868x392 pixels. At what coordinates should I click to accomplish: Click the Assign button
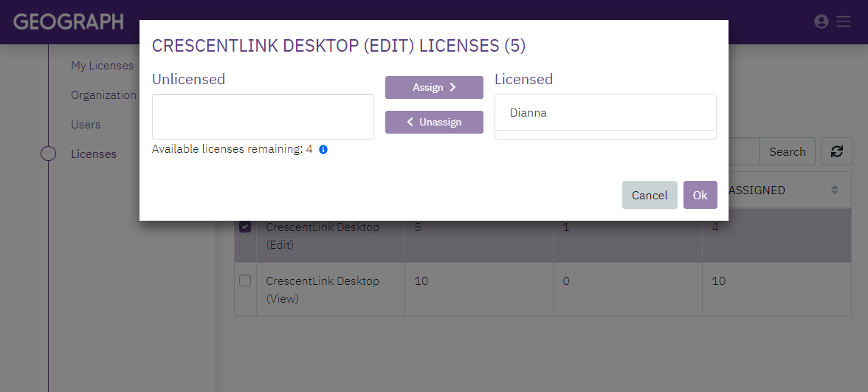pyautogui.click(x=434, y=87)
